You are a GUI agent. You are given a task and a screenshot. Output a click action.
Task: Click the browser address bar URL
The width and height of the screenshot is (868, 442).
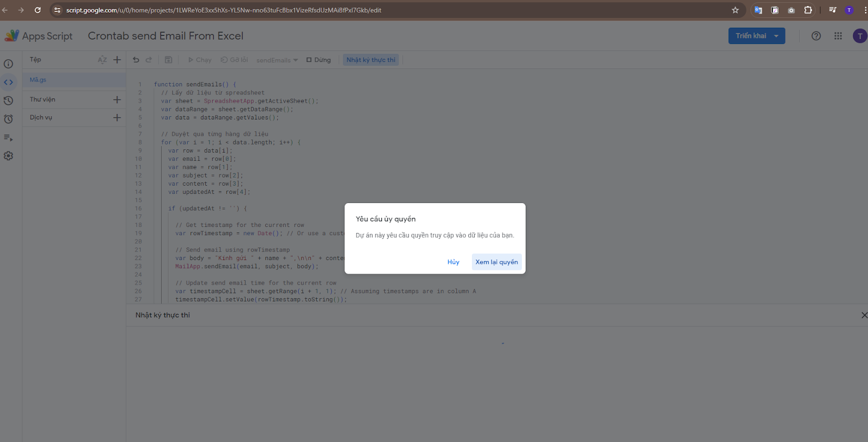(x=224, y=10)
